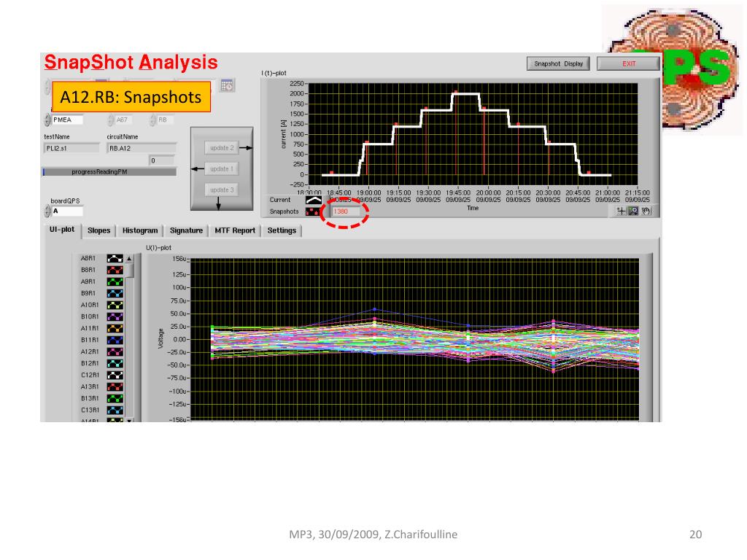Click the B9R1 plot legend icon
Screen dimensions: 747x560
coord(115,293)
